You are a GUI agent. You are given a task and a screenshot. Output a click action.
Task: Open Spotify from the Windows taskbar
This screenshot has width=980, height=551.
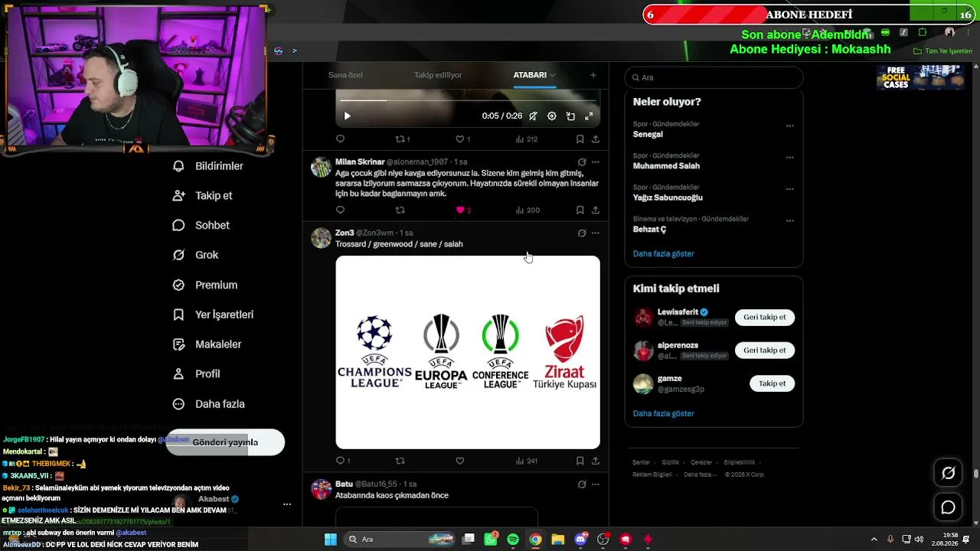click(513, 540)
